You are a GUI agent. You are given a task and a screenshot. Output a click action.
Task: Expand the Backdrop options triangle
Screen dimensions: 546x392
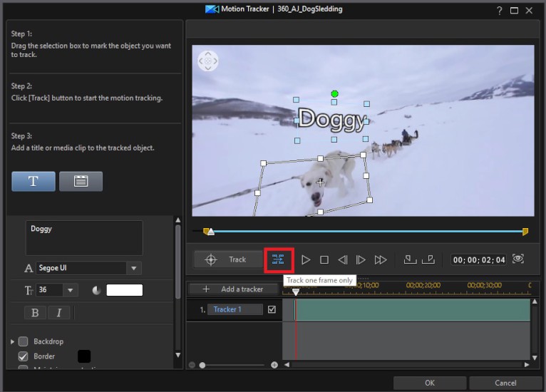pos(13,341)
